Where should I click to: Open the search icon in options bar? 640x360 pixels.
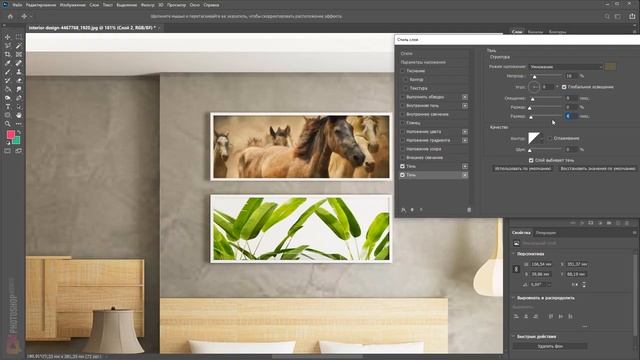click(607, 17)
